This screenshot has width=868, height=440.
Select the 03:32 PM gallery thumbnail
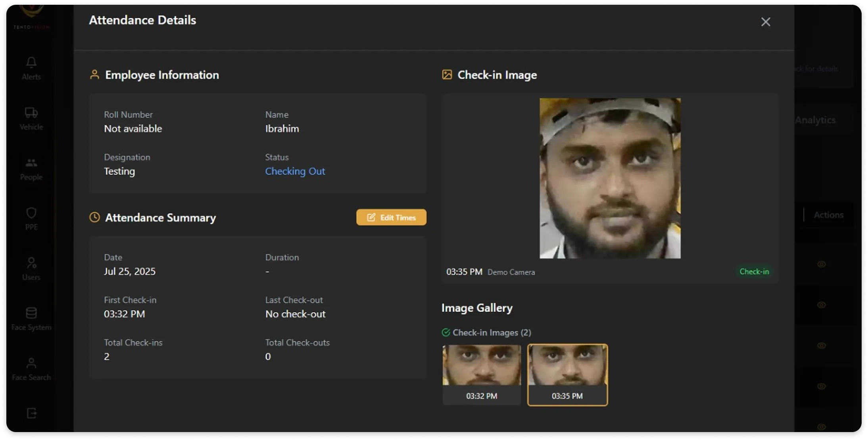click(x=482, y=375)
